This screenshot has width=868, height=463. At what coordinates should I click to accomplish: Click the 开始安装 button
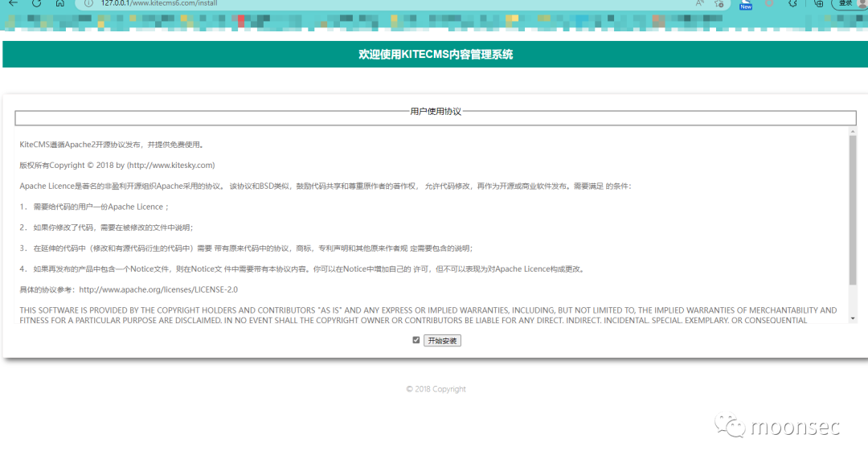[x=442, y=341]
